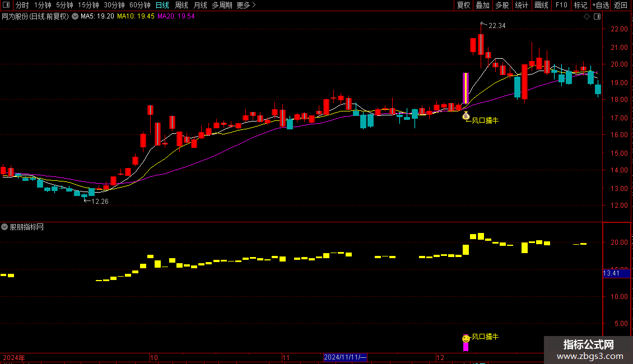Expand the 更多 periods menu

tap(246, 5)
